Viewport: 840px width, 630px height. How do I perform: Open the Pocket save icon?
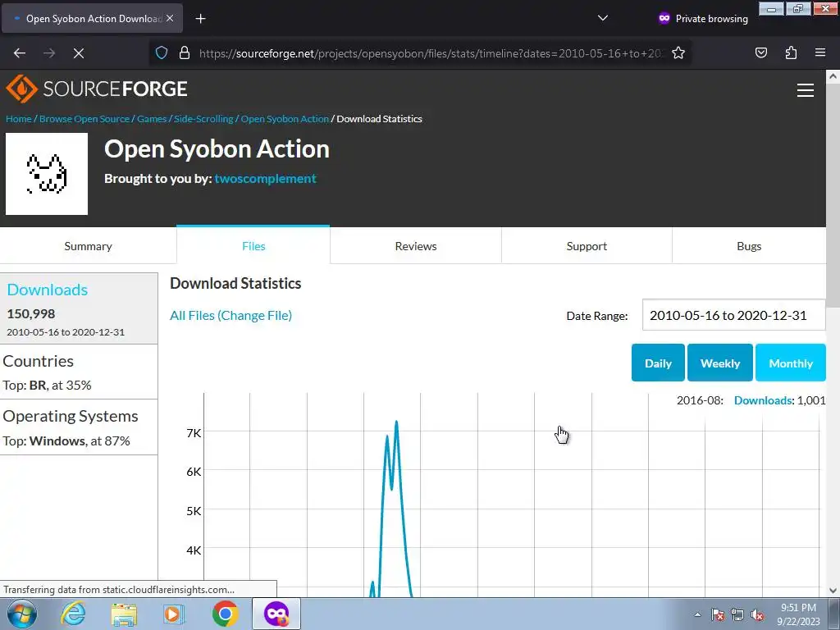(x=760, y=52)
